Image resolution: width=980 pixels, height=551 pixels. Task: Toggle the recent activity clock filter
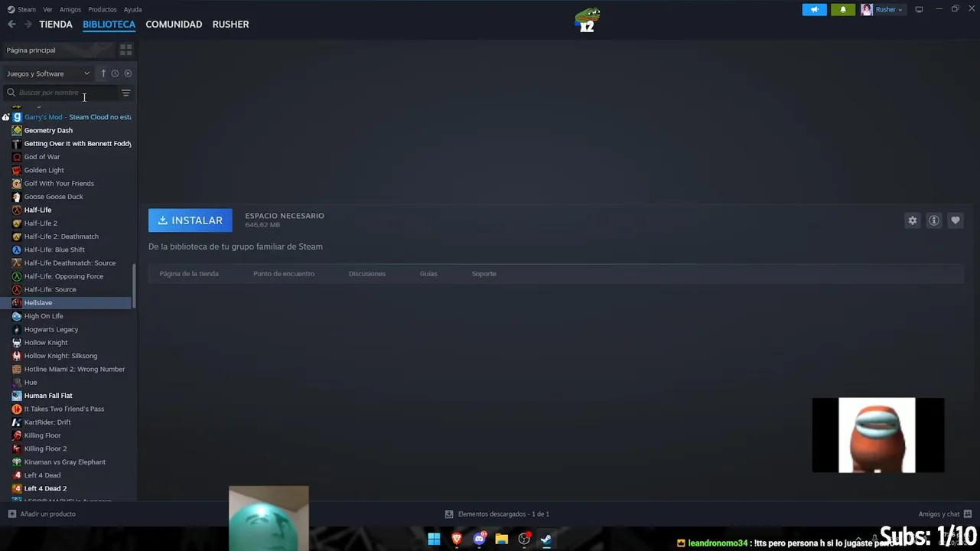pyautogui.click(x=115, y=73)
